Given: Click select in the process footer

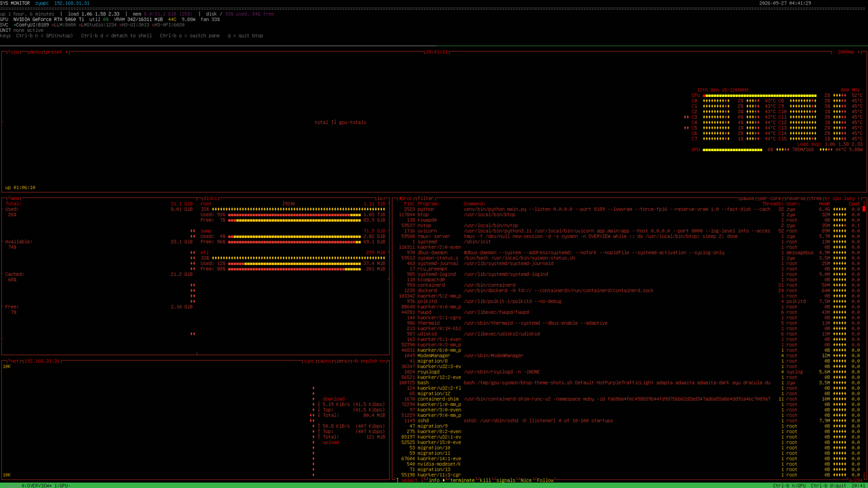Looking at the screenshot, I should pyautogui.click(x=410, y=480).
